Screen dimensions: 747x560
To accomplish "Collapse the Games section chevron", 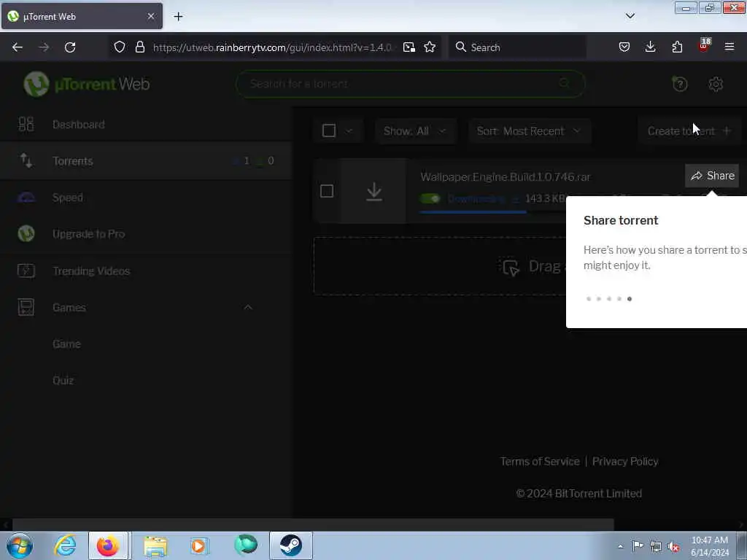I will [x=248, y=307].
